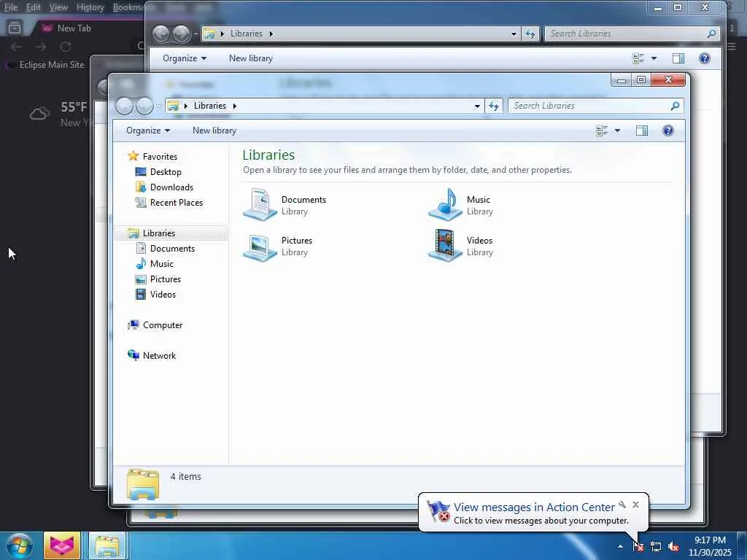Open view options dropdown arrow in front window
747x560 pixels.
pos(617,131)
